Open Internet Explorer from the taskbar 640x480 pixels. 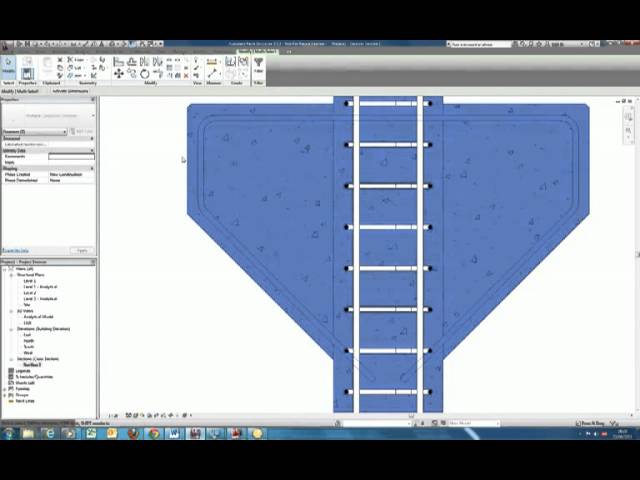(x=49, y=433)
